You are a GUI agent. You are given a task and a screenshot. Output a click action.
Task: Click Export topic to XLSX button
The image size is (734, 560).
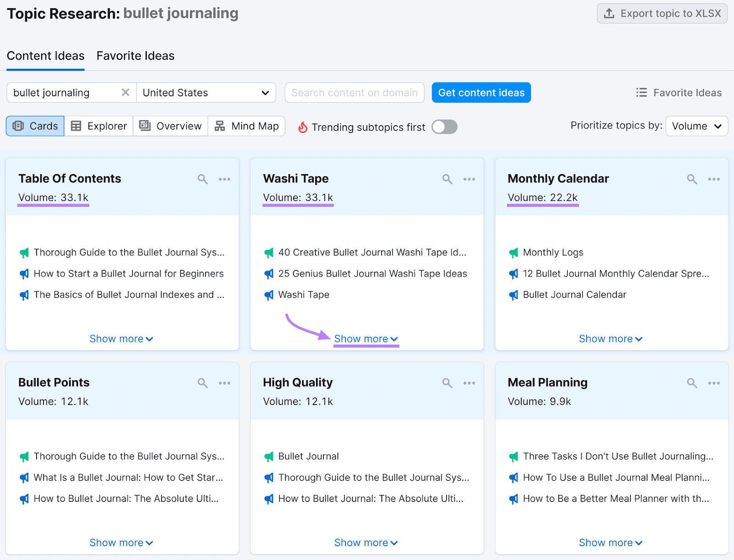[662, 14]
